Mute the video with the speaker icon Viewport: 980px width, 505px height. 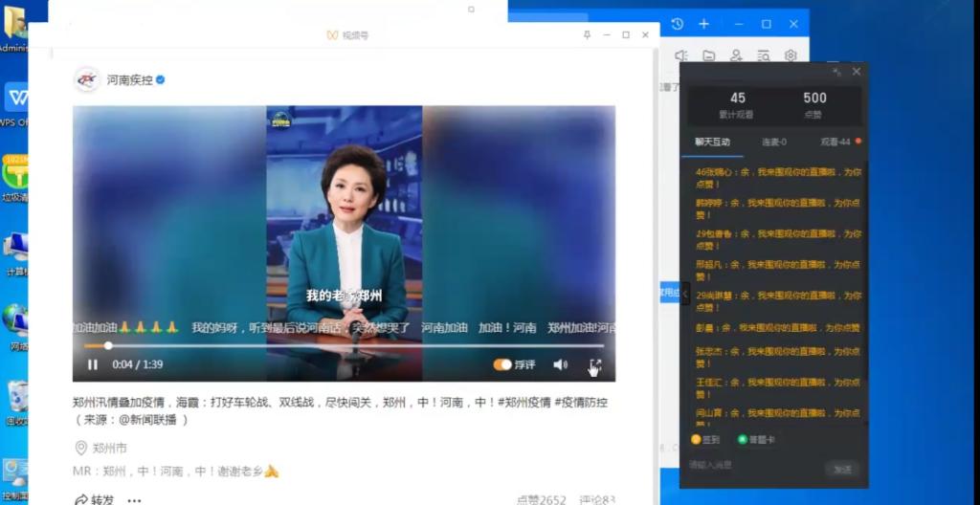click(x=560, y=364)
